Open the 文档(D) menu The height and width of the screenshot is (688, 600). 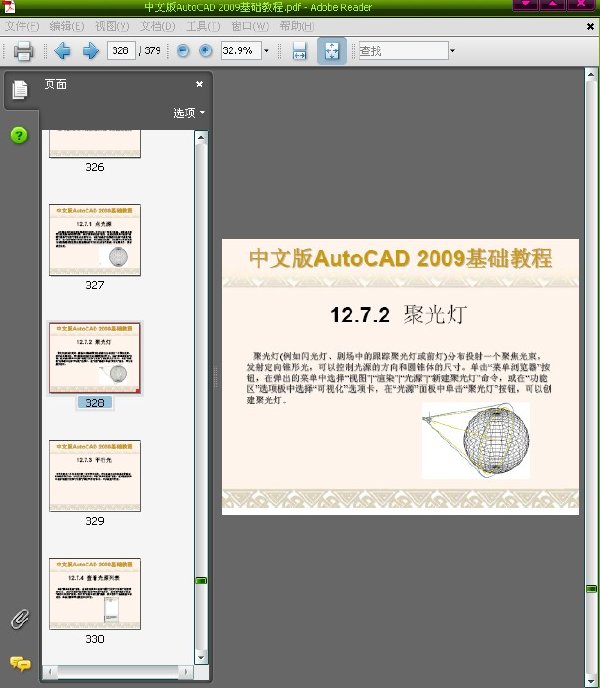[x=158, y=26]
